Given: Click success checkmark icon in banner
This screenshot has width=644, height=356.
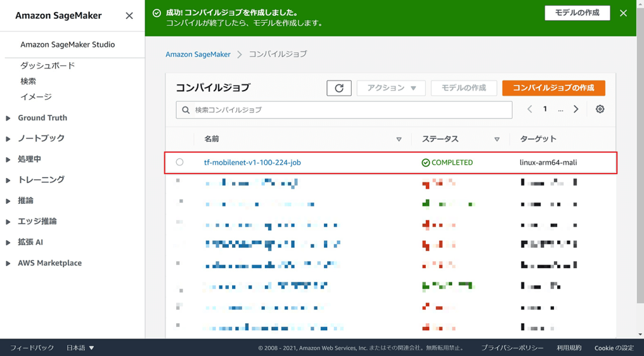Looking at the screenshot, I should pos(157,13).
